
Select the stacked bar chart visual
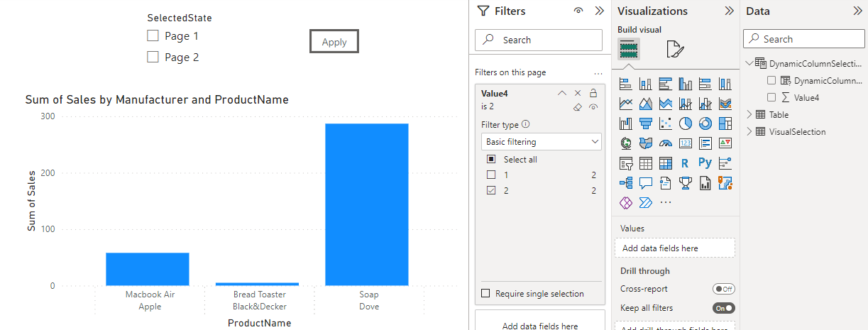click(626, 84)
